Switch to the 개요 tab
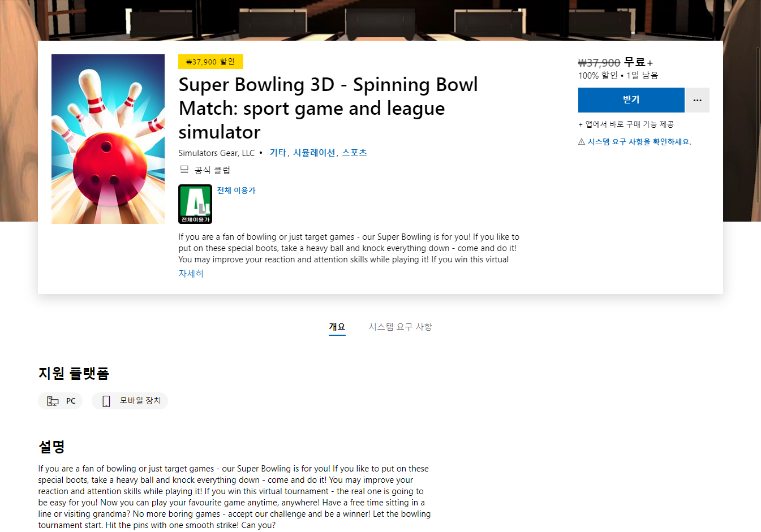Screen dimensions: 761x532 [x=337, y=327]
